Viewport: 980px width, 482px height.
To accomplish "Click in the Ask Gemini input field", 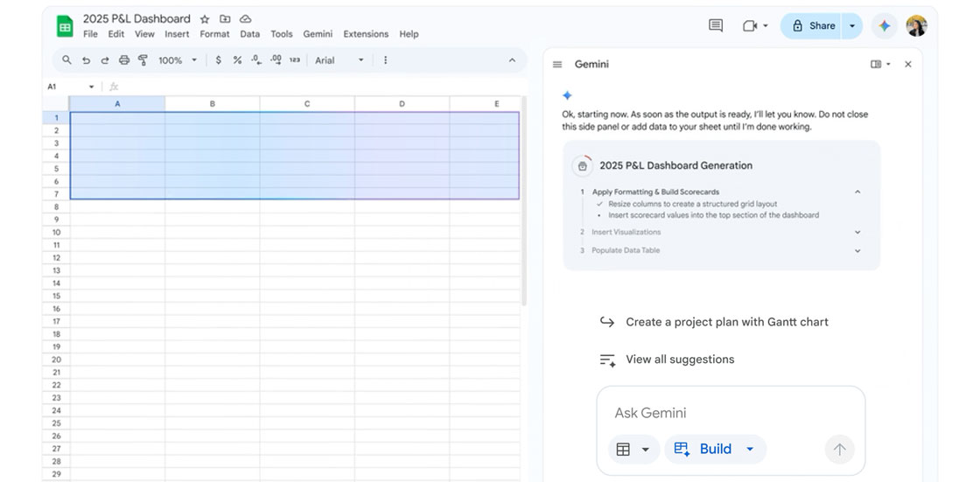I will pyautogui.click(x=730, y=413).
